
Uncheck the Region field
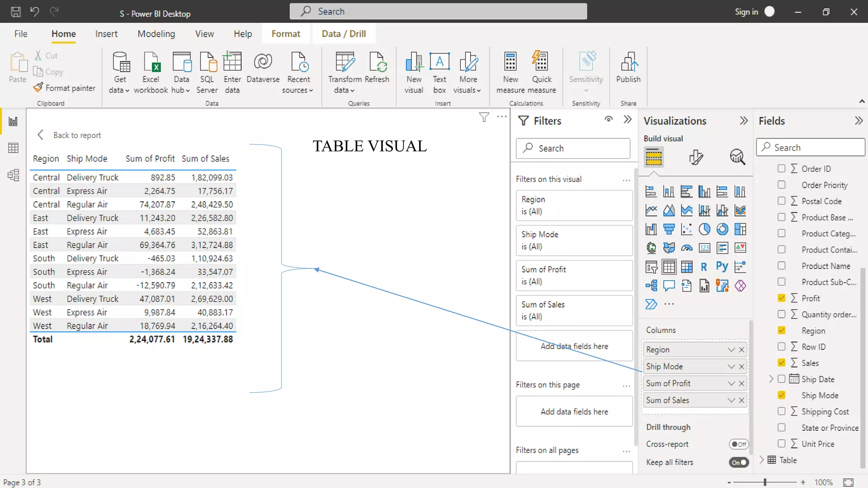point(782,330)
